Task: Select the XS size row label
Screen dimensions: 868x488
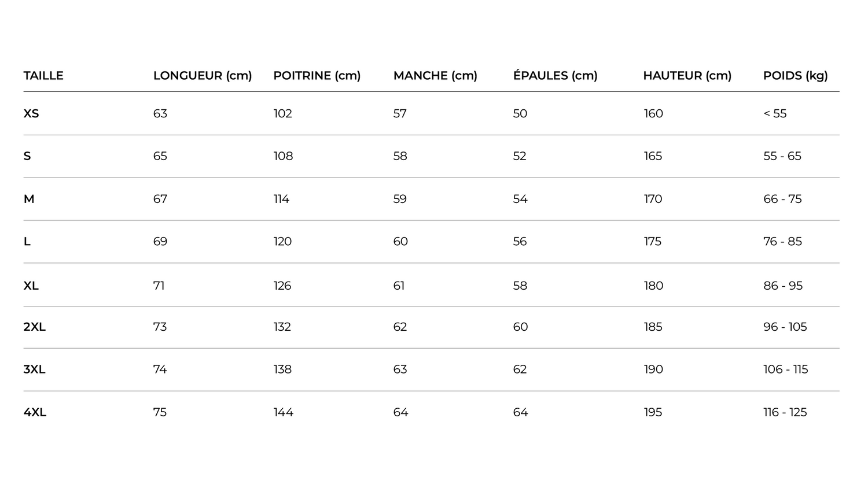Action: coord(31,114)
